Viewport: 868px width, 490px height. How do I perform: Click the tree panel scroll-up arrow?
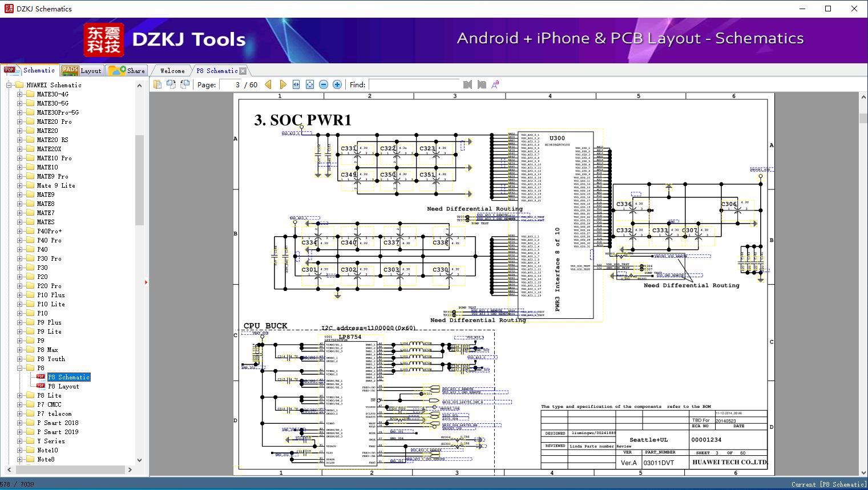pos(139,86)
